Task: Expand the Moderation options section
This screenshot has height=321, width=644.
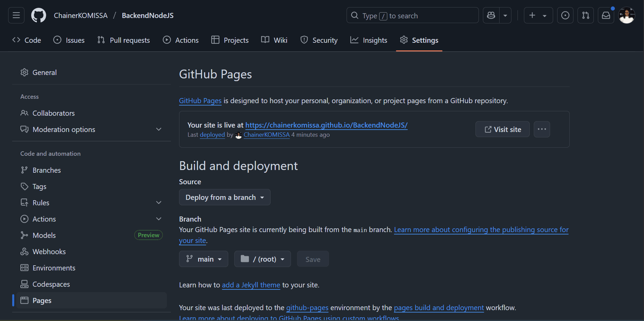Action: pos(159,129)
